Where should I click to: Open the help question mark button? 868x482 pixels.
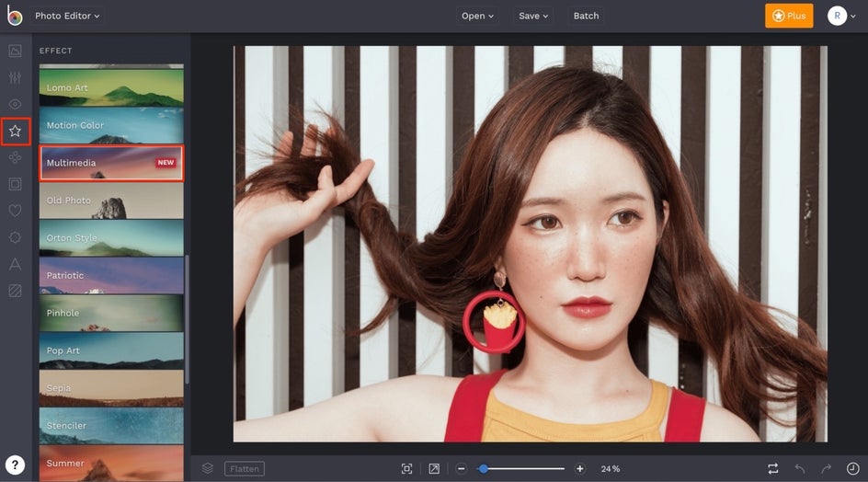tap(15, 465)
